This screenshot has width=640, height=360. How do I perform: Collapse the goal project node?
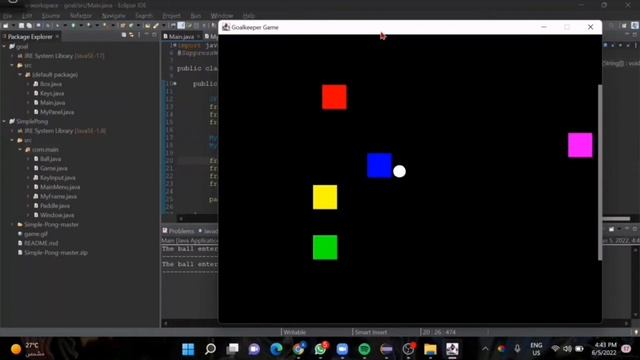[4, 47]
